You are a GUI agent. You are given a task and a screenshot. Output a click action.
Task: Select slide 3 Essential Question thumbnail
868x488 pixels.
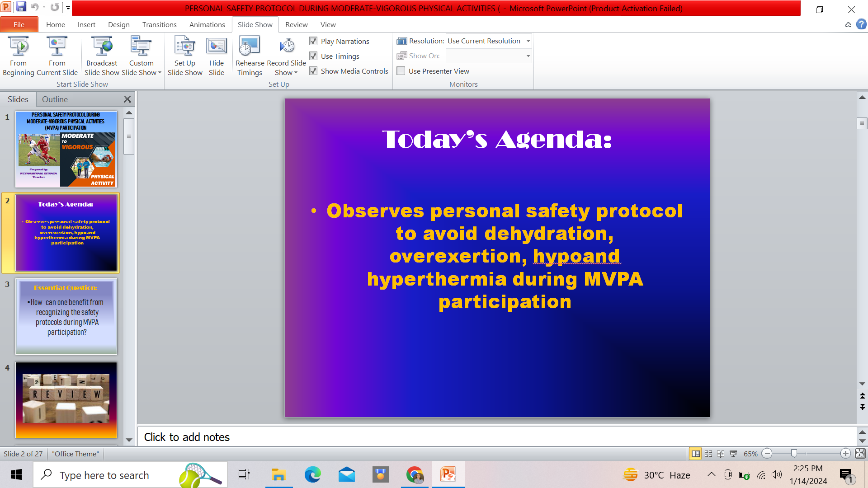66,316
